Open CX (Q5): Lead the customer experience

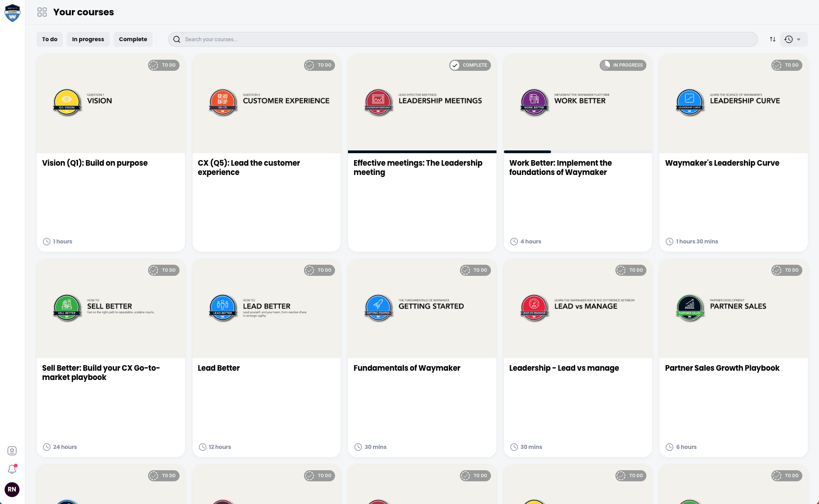point(249,168)
